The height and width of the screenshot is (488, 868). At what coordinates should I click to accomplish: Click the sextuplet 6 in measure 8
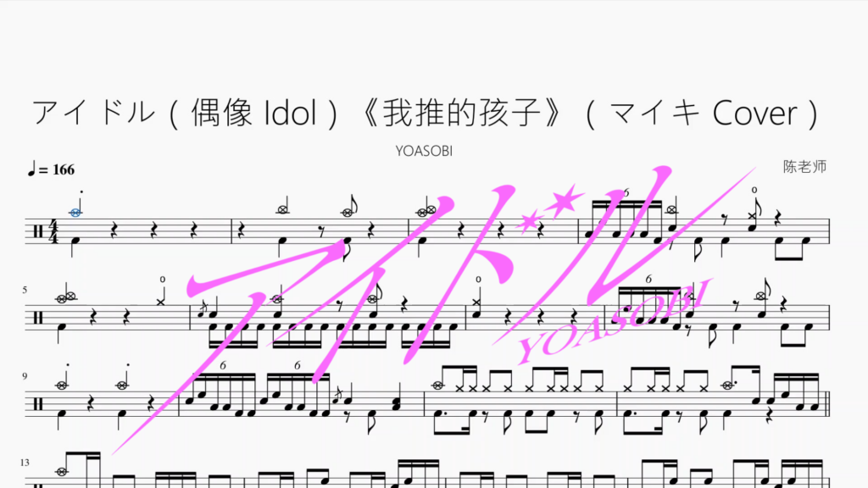click(648, 280)
